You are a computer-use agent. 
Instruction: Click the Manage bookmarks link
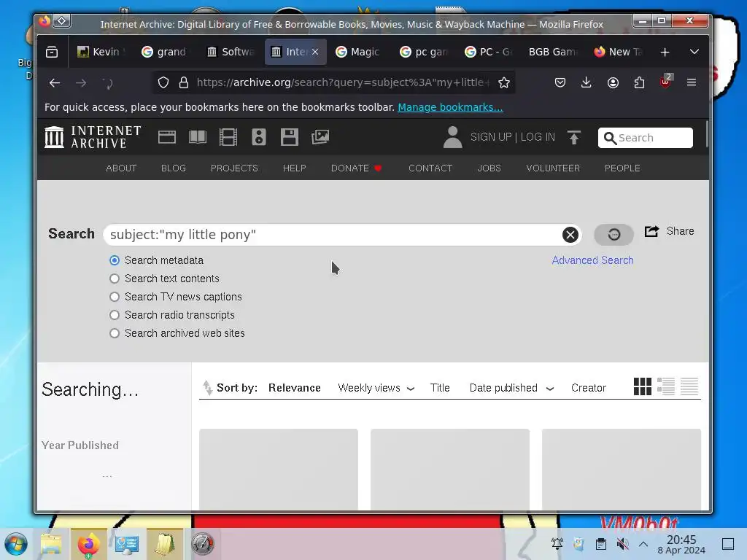[450, 107]
